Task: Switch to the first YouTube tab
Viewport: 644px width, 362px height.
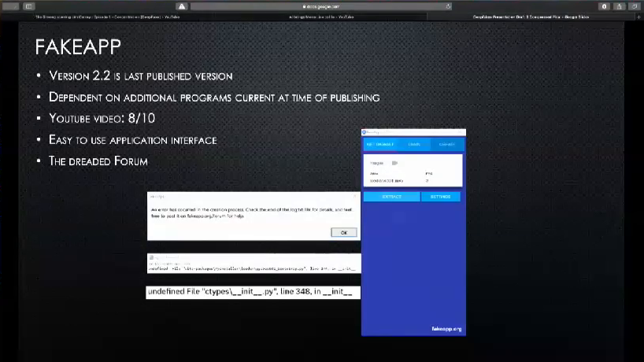Action: 107,17
